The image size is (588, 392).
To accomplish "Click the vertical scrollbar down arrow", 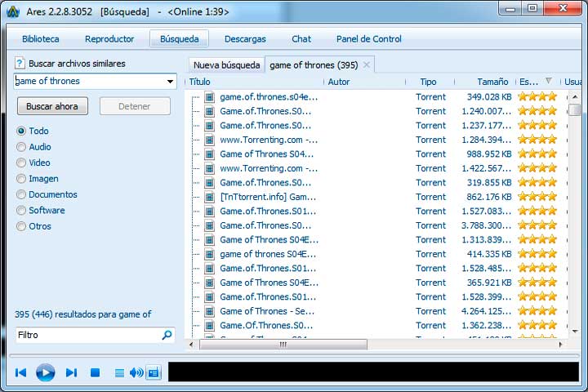I will [x=574, y=332].
